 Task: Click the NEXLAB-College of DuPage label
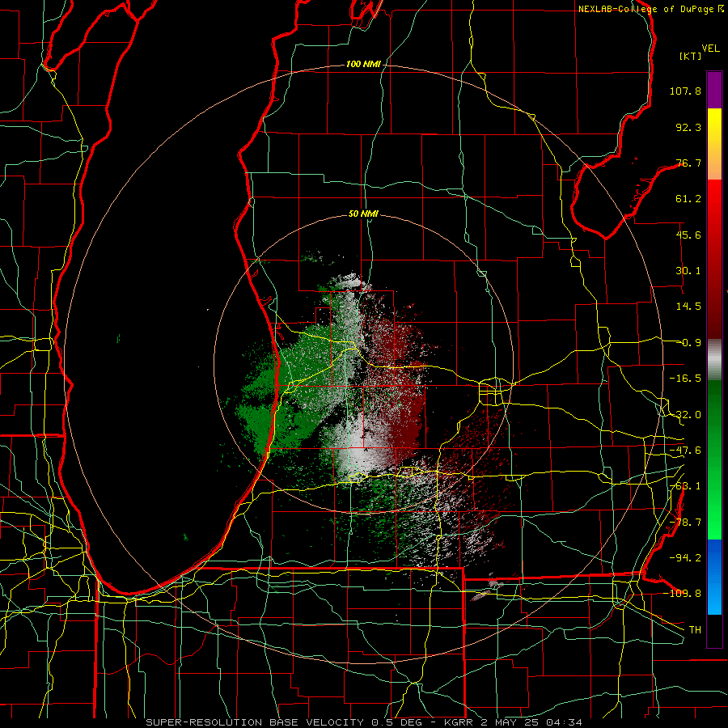point(646,9)
